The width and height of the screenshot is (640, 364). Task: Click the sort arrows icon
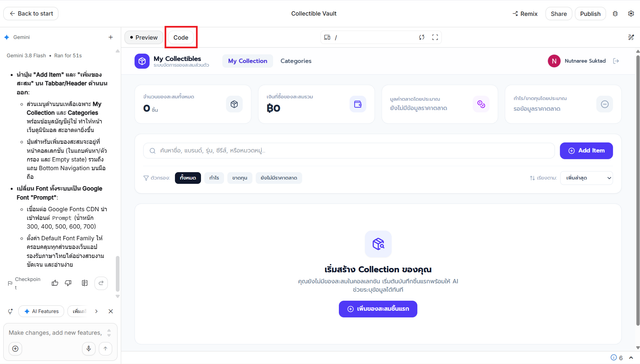(x=532, y=178)
